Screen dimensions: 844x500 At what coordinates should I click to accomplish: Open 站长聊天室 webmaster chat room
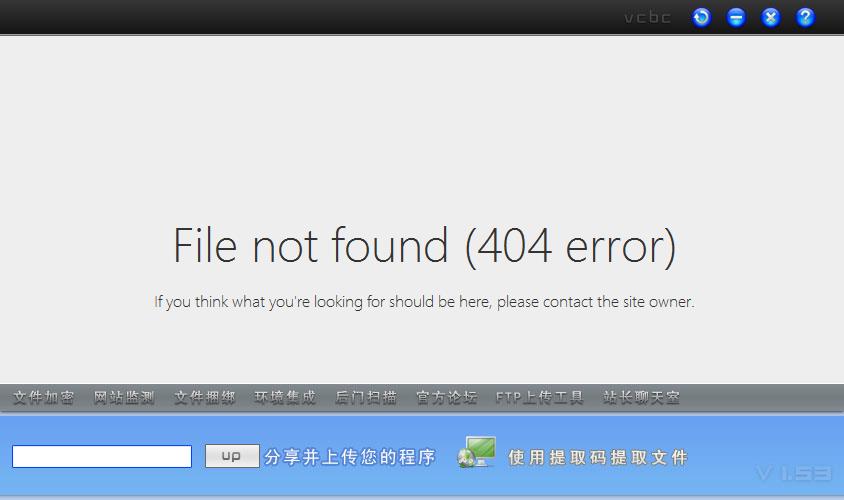point(642,398)
